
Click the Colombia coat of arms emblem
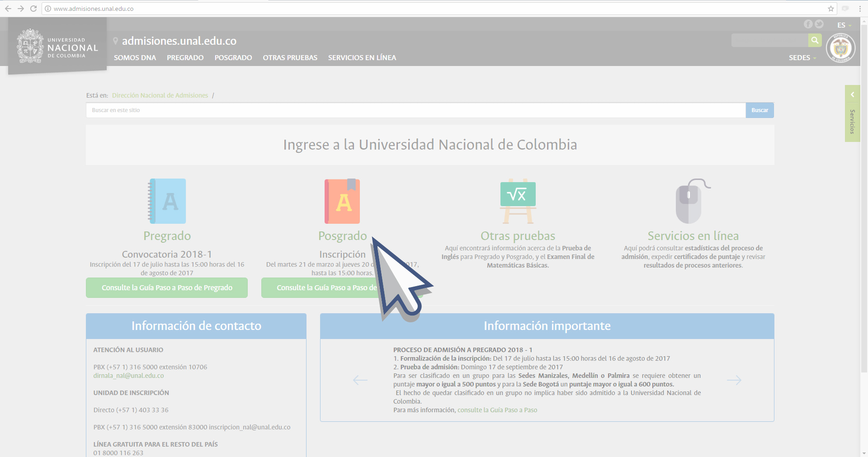point(841,48)
